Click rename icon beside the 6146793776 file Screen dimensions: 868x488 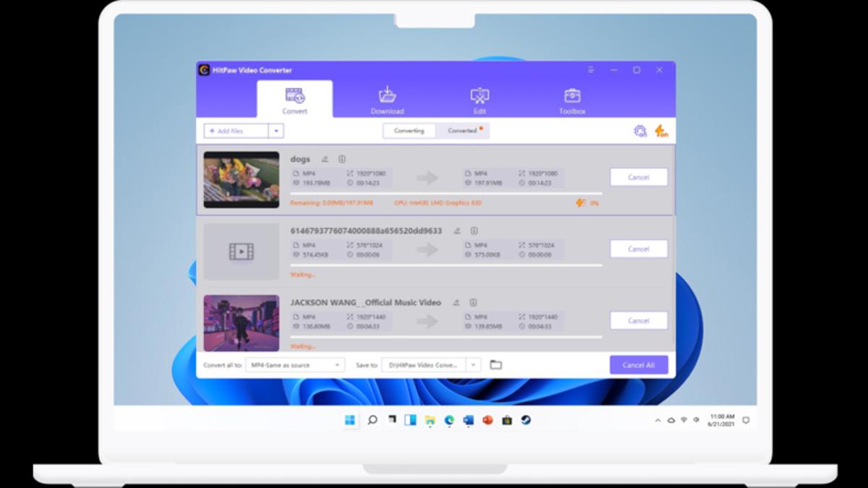(456, 231)
